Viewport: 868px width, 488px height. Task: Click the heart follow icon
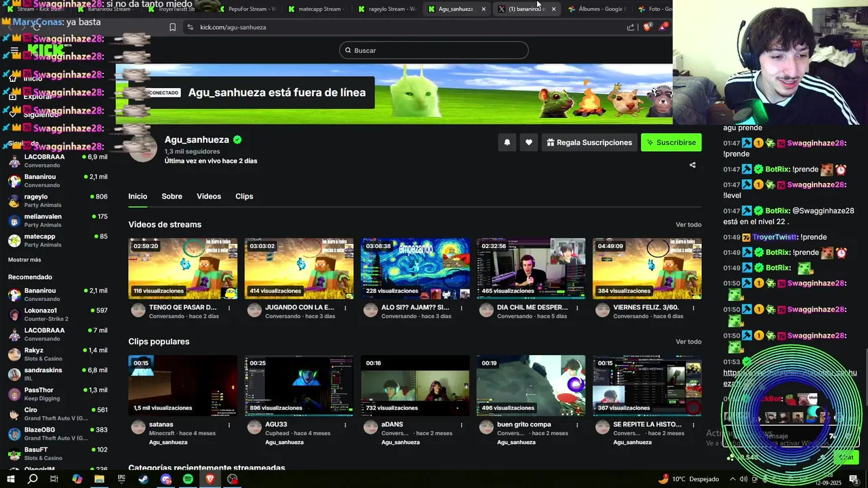(529, 142)
